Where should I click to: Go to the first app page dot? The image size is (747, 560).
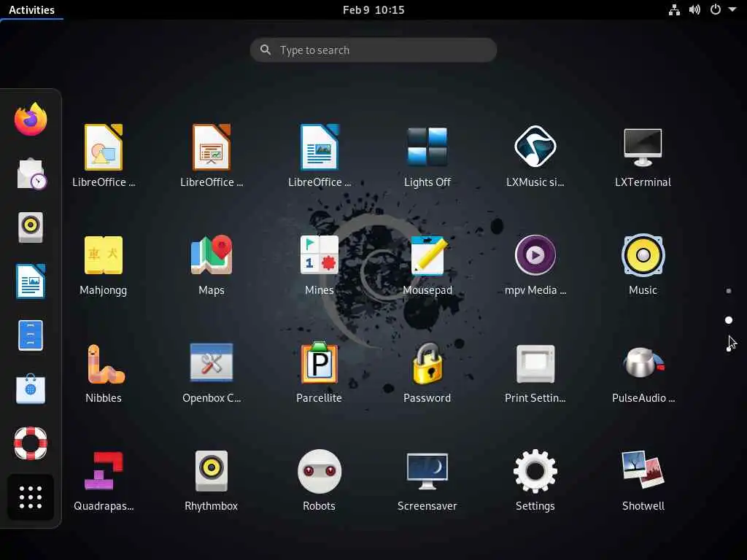click(729, 291)
